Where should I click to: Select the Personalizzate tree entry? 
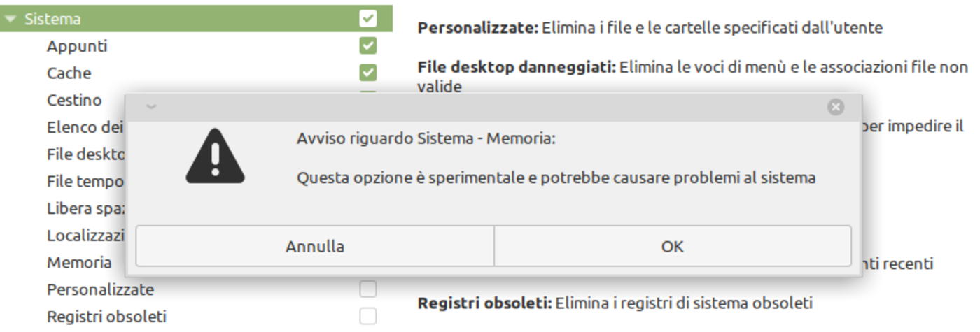100,289
